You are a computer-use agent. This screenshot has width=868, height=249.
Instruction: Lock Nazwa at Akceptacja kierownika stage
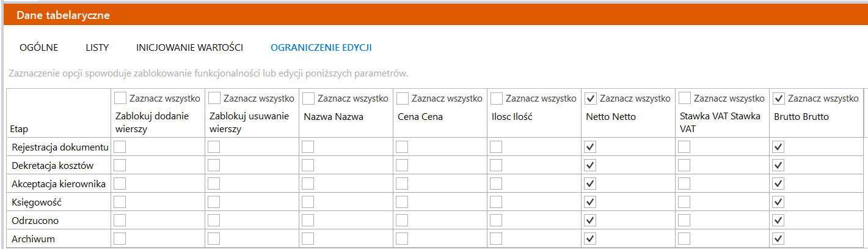click(x=308, y=184)
